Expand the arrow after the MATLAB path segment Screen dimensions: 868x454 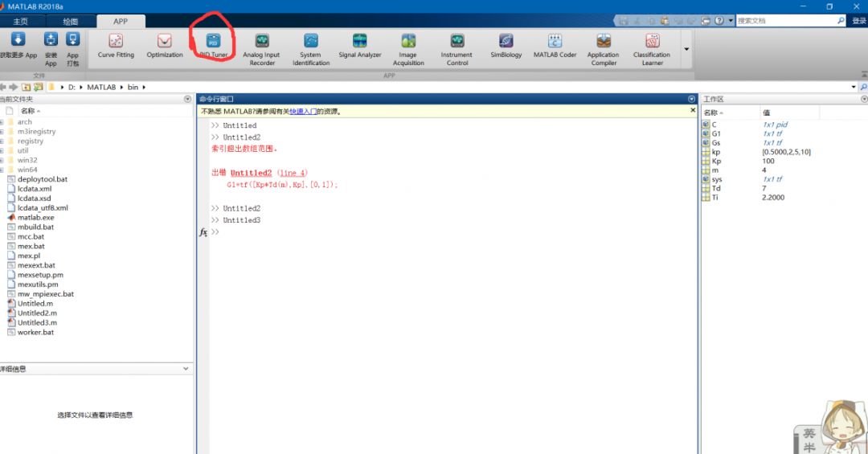(122, 87)
